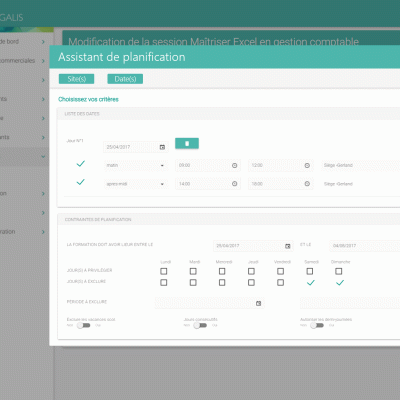Screen dimensions: 400x400
Task: Click the 04/08/2017 end date field
Action: tap(364, 246)
